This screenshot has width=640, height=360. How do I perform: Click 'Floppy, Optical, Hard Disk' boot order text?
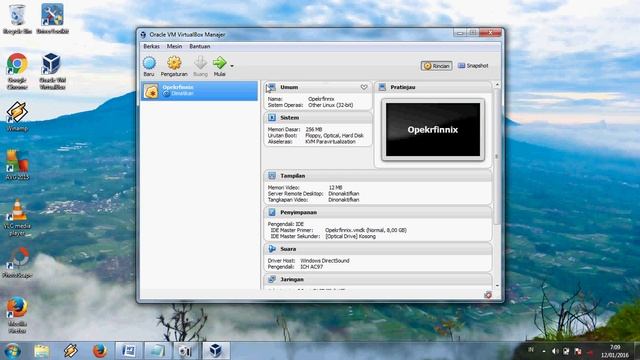pyautogui.click(x=334, y=136)
